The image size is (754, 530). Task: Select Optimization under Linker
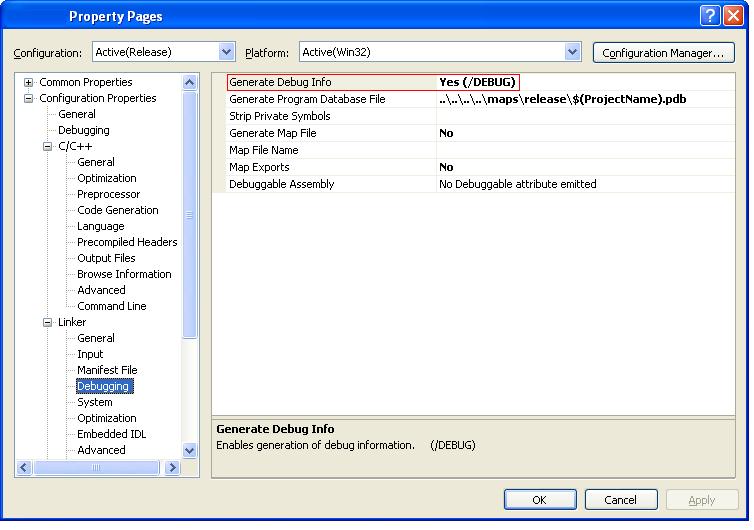[x=107, y=418]
